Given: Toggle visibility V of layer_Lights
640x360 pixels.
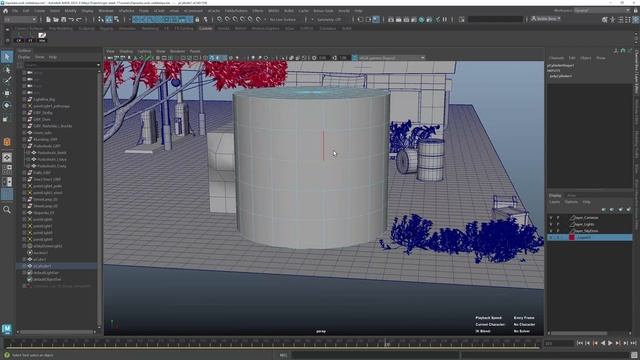Looking at the screenshot, I should 551,224.
